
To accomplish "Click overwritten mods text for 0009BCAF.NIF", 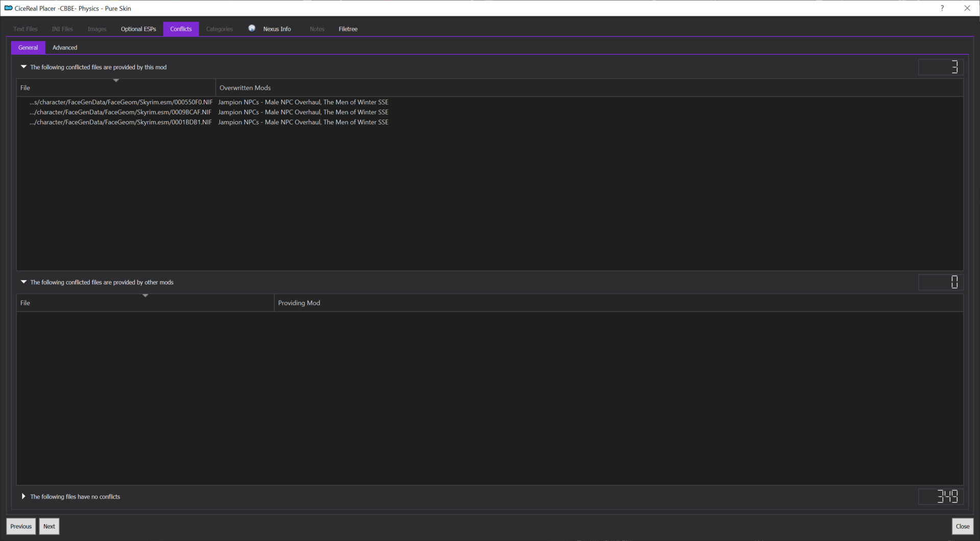I will pos(303,112).
